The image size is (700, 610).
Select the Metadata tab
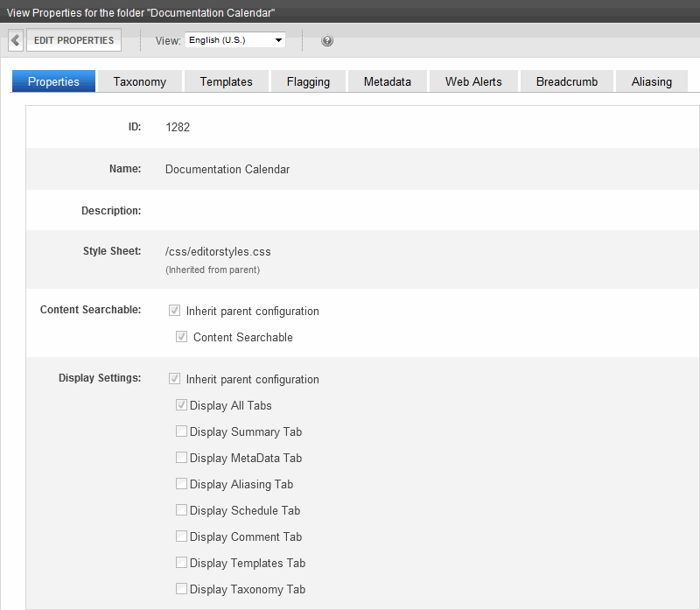tap(387, 81)
